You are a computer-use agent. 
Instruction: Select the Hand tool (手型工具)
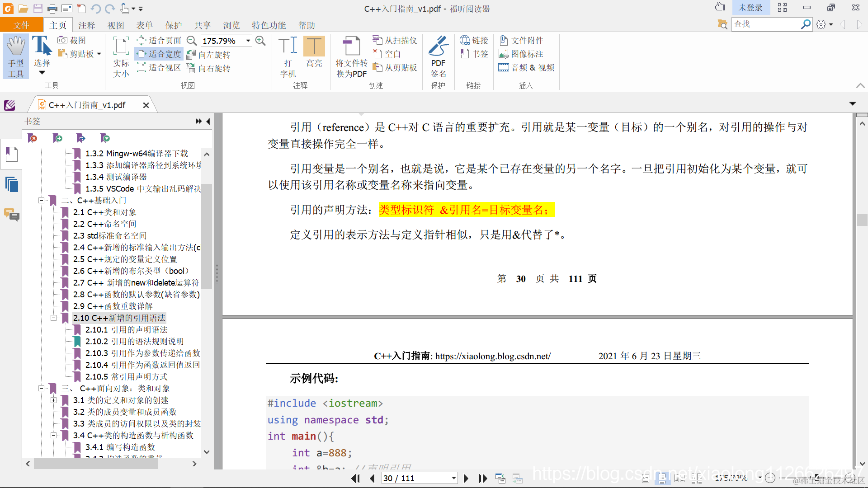click(x=16, y=56)
